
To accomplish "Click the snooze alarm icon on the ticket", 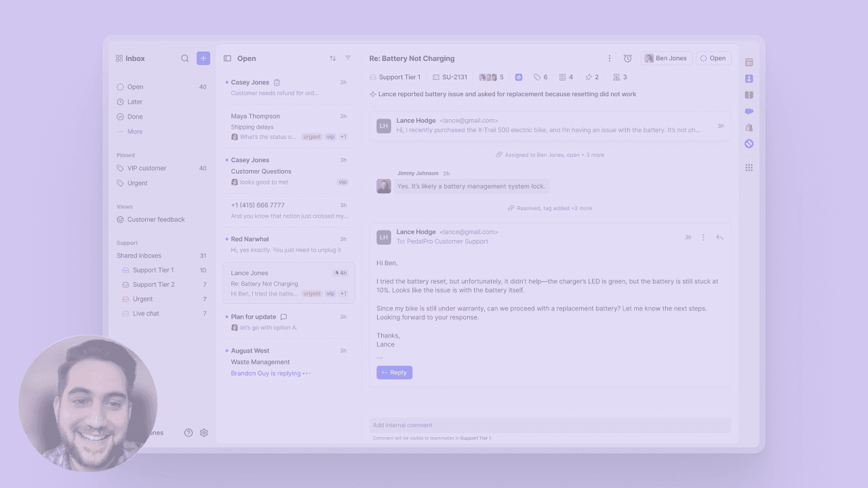I will [x=628, y=58].
